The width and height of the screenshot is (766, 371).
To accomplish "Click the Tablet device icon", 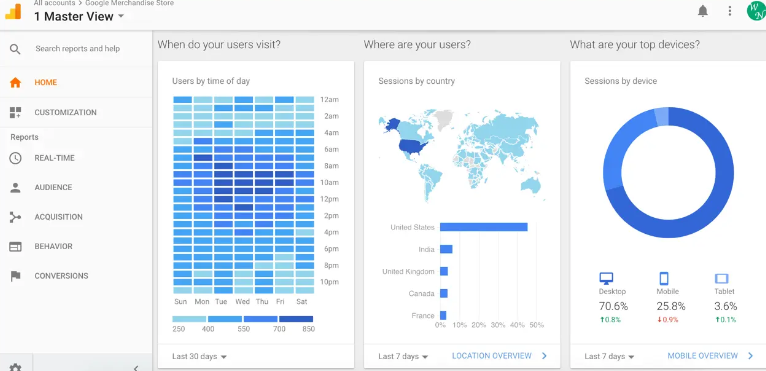I will point(722,279).
